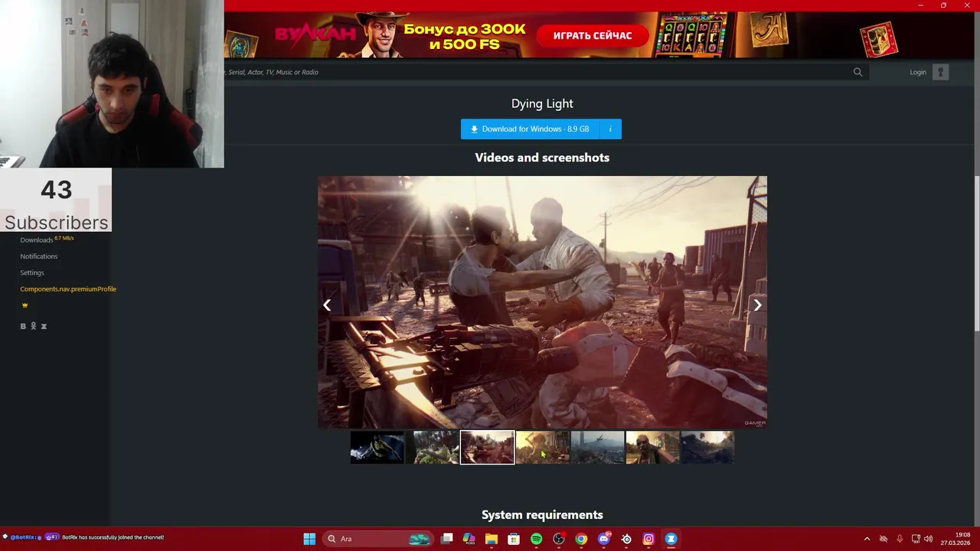The image size is (980, 551).
Task: Open Google Chrome from the taskbar
Action: (581, 539)
